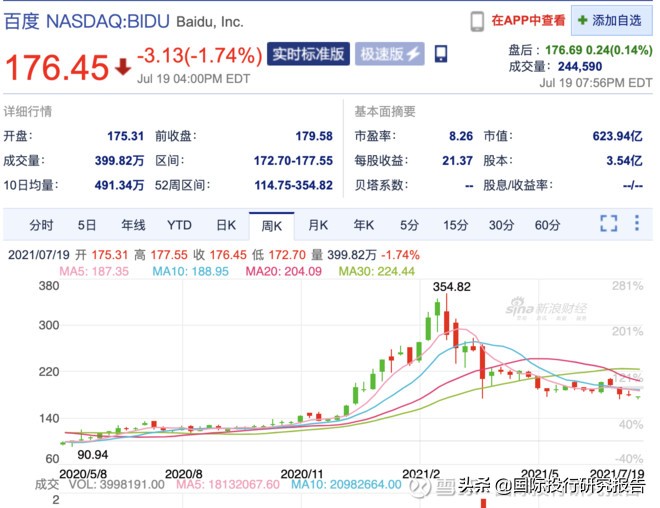Open the 年线 chart tab
This screenshot has width=660, height=508.
click(x=133, y=225)
